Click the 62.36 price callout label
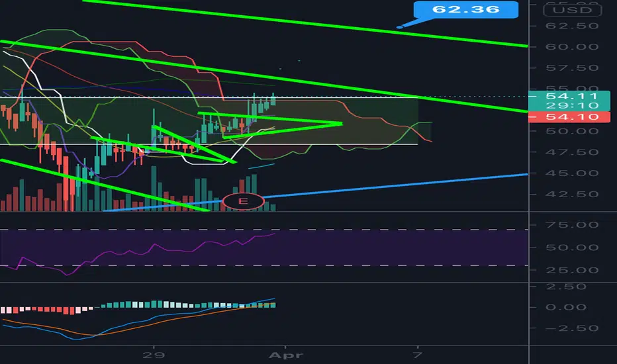 (x=466, y=9)
